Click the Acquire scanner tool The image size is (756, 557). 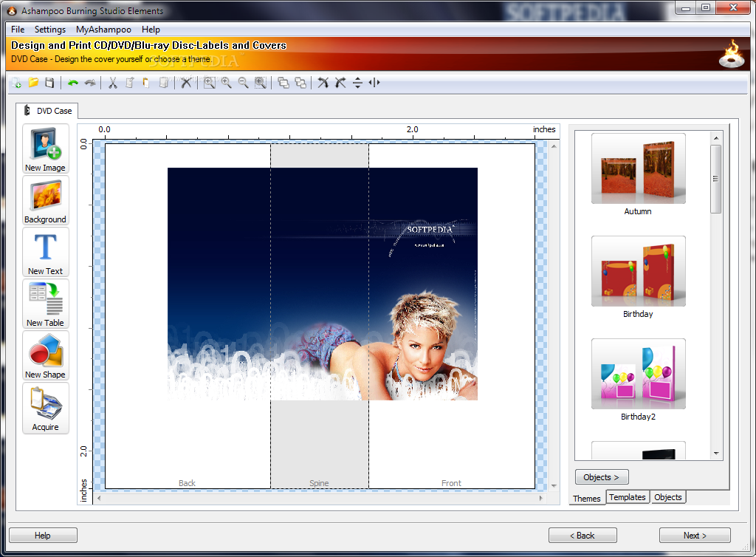(45, 408)
